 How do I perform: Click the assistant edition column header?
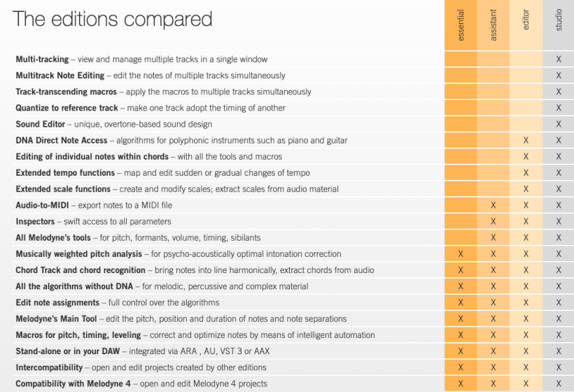click(493, 25)
